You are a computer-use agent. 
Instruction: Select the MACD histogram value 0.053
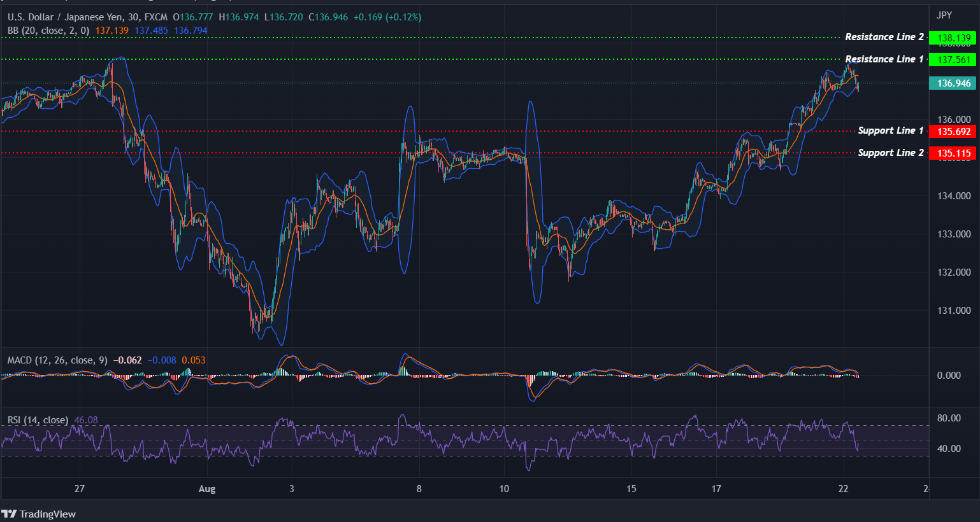coord(194,360)
